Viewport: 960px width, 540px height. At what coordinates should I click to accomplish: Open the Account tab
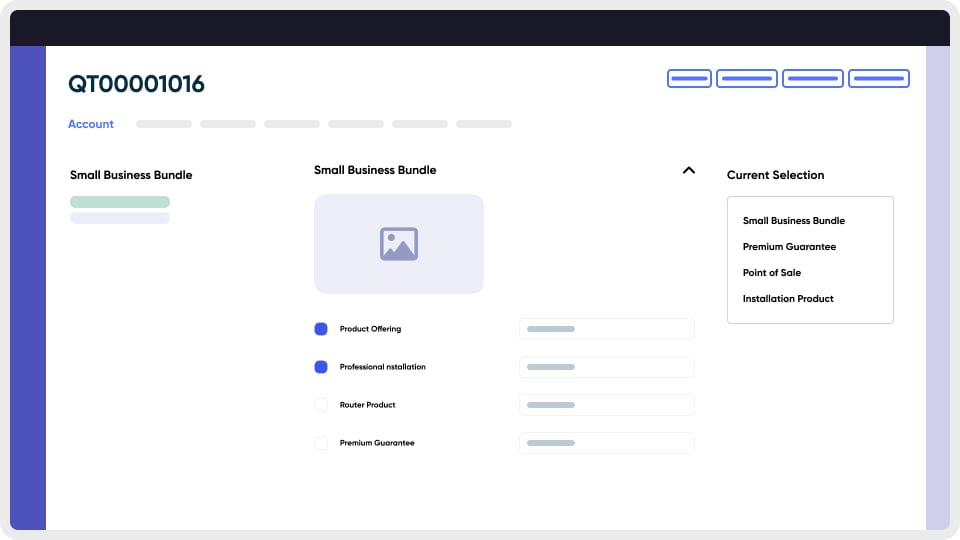(x=91, y=124)
